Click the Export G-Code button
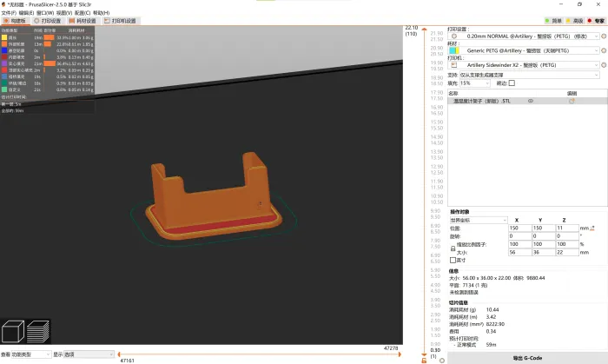 point(527,358)
